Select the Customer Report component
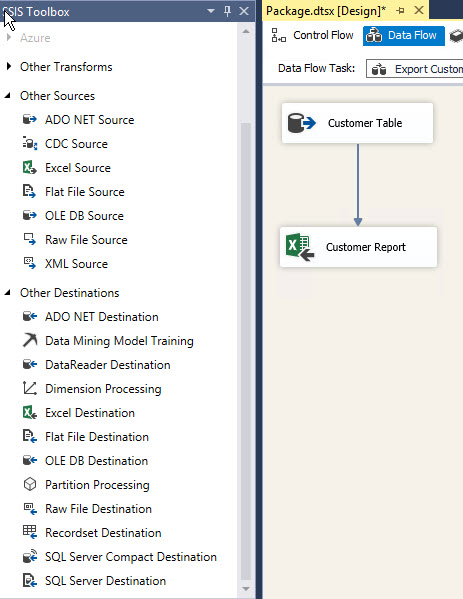The height and width of the screenshot is (599, 463). 358,247
